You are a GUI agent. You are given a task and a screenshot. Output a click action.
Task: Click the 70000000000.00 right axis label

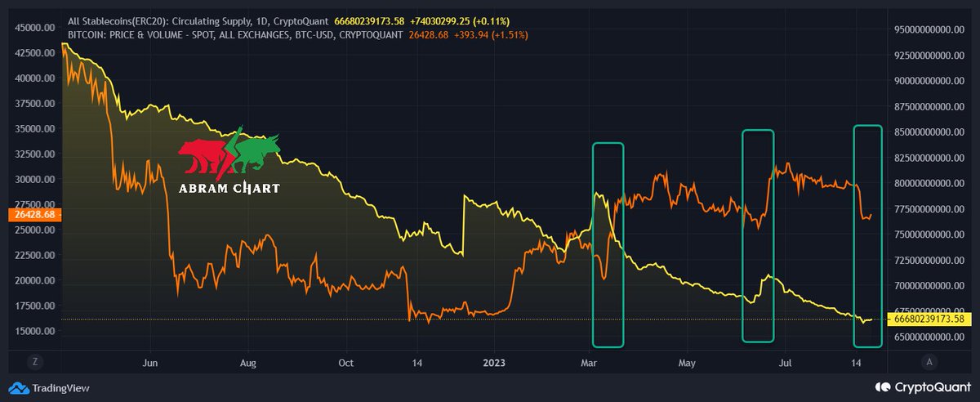click(929, 286)
